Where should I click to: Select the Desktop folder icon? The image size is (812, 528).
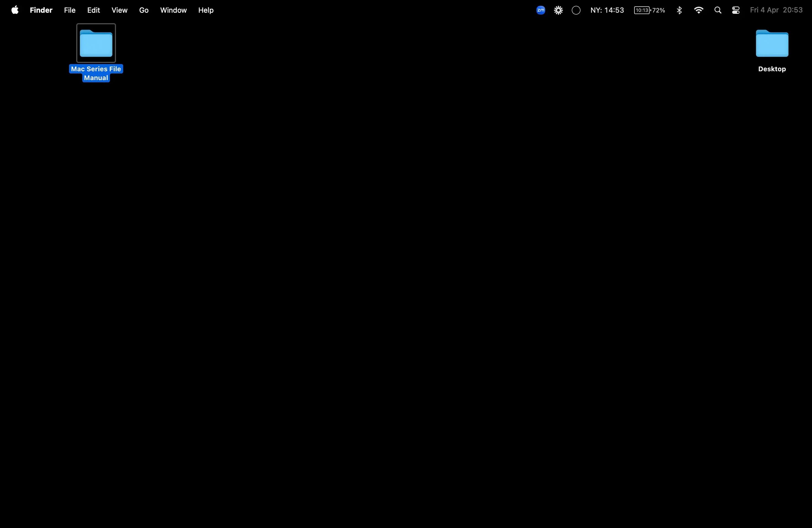coord(772,44)
